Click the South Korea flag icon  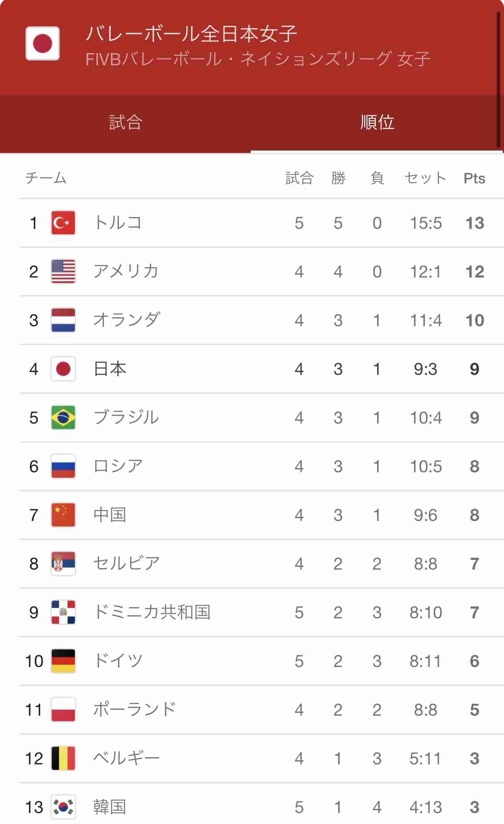tap(63, 807)
